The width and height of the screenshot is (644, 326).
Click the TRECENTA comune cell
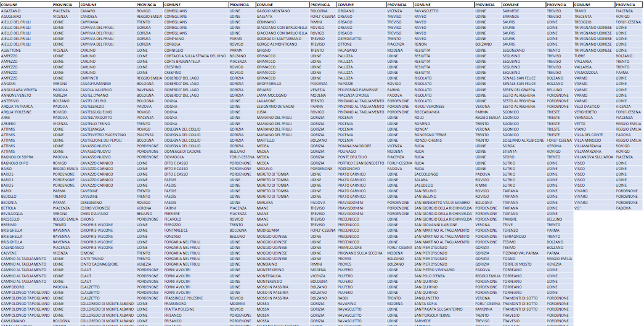(x=585, y=16)
